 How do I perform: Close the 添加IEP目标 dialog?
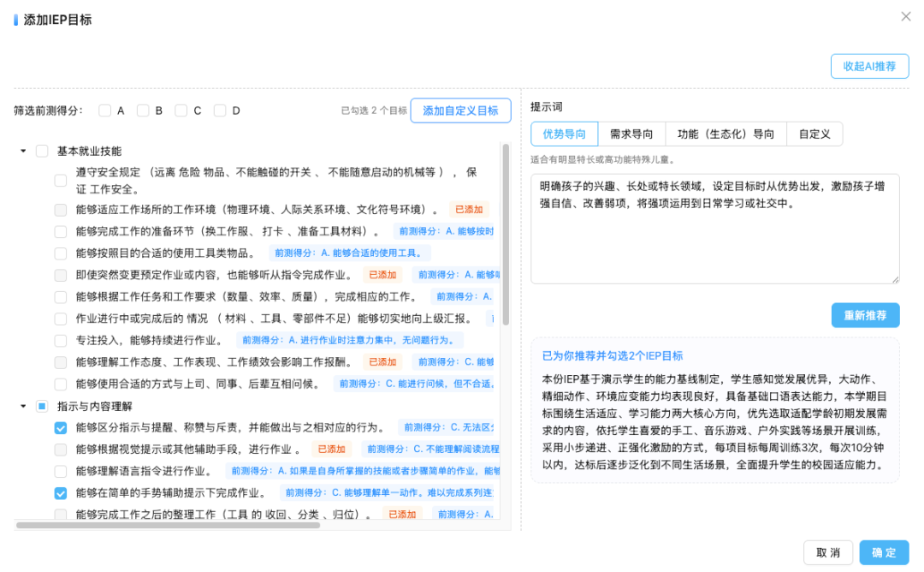(x=906, y=16)
